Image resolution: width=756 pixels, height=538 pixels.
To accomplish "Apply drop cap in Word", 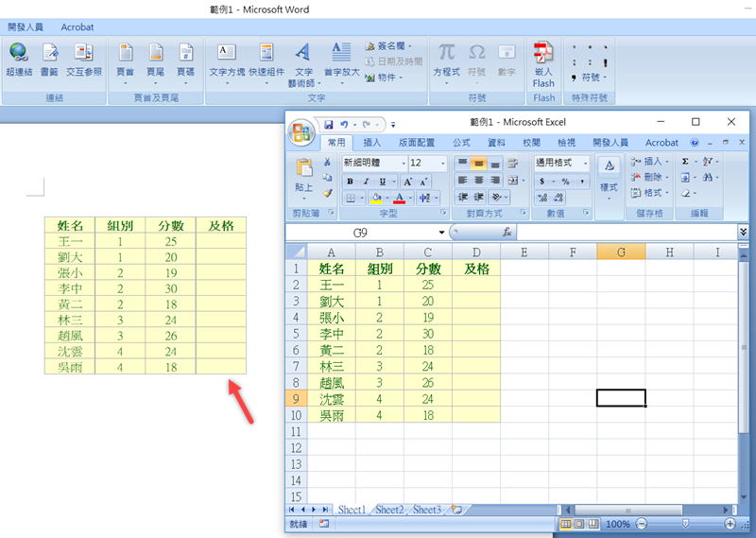I will pyautogui.click(x=341, y=64).
